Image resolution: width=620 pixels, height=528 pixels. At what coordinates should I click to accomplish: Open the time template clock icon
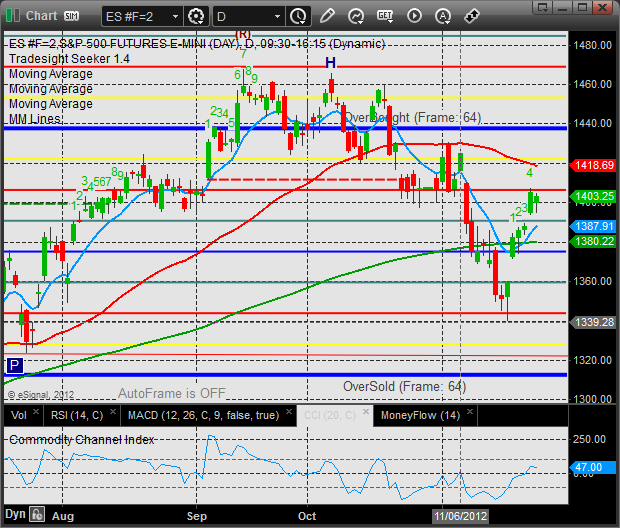click(x=298, y=17)
